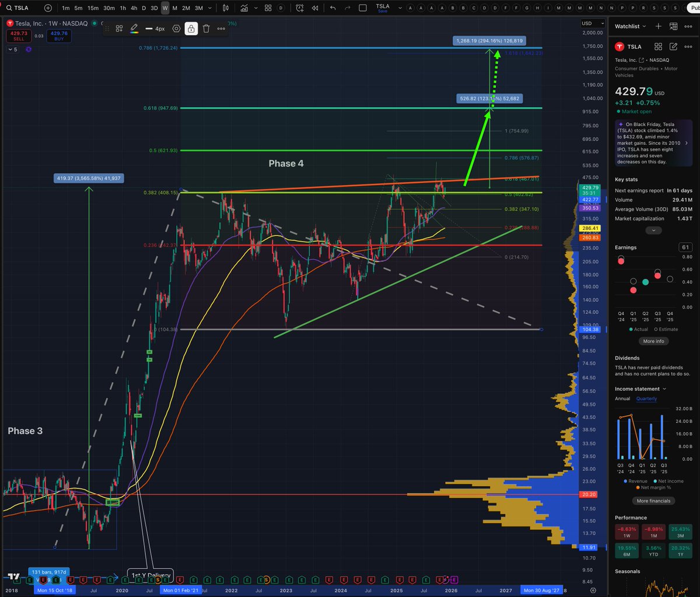Click the Market open status text

tap(635, 111)
